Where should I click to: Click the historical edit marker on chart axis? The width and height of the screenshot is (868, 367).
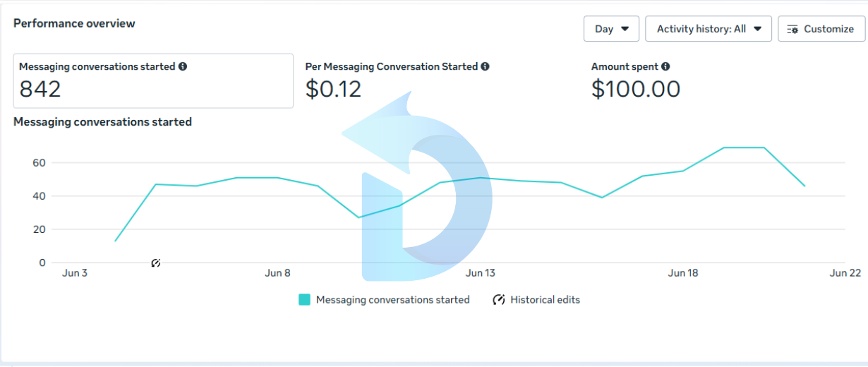click(x=156, y=263)
